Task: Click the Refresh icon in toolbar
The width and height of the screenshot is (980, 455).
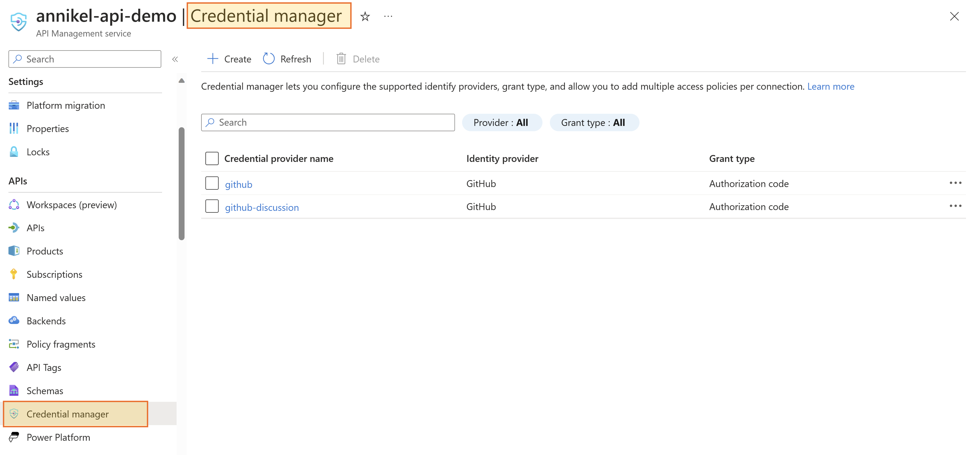Action: coord(269,59)
